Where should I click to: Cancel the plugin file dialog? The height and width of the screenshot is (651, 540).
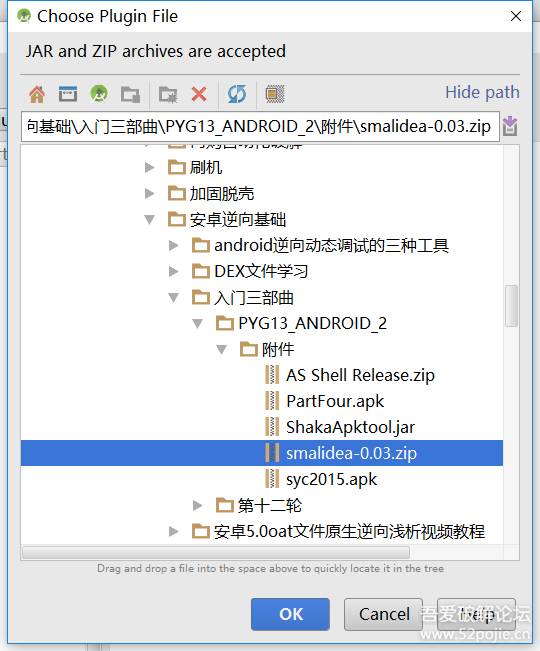click(x=384, y=614)
